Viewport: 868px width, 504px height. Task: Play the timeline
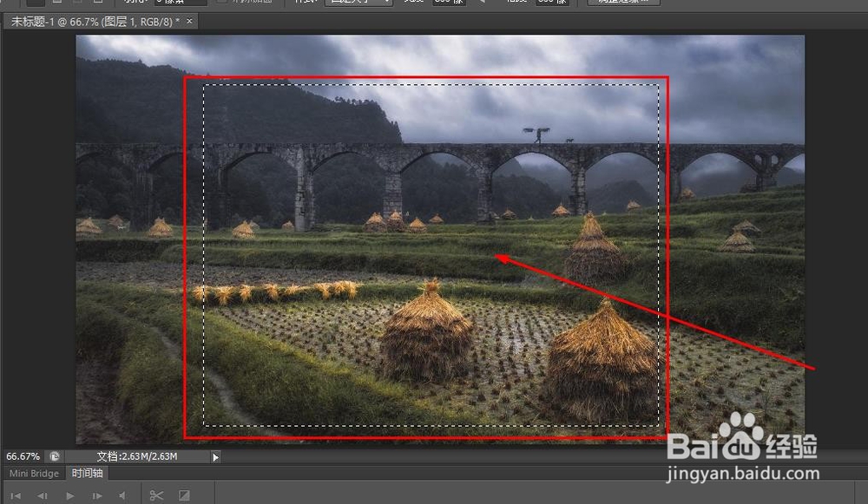69,495
